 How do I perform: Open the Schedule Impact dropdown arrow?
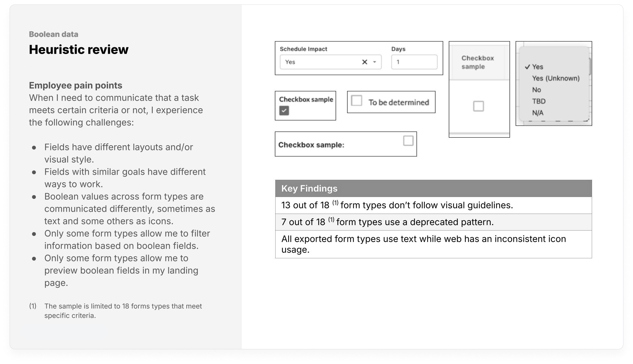375,62
